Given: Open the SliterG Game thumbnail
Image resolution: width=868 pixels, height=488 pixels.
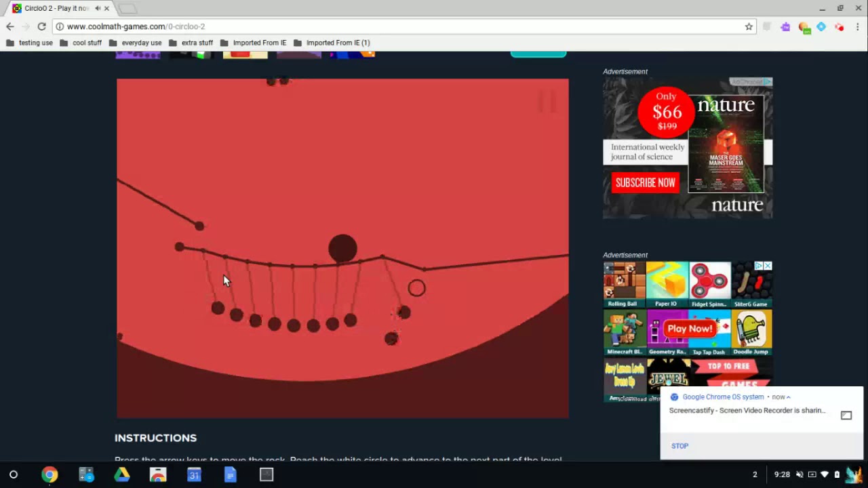Looking at the screenshot, I should tap(751, 285).
